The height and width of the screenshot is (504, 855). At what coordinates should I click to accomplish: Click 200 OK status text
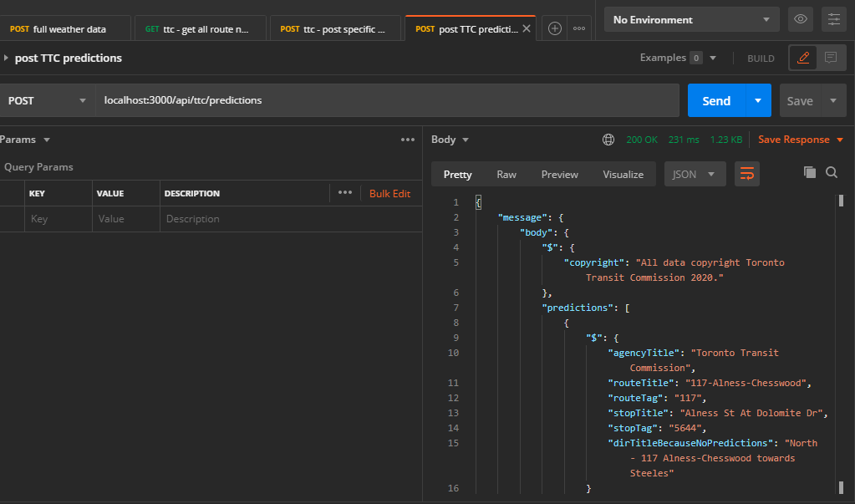[x=642, y=140]
